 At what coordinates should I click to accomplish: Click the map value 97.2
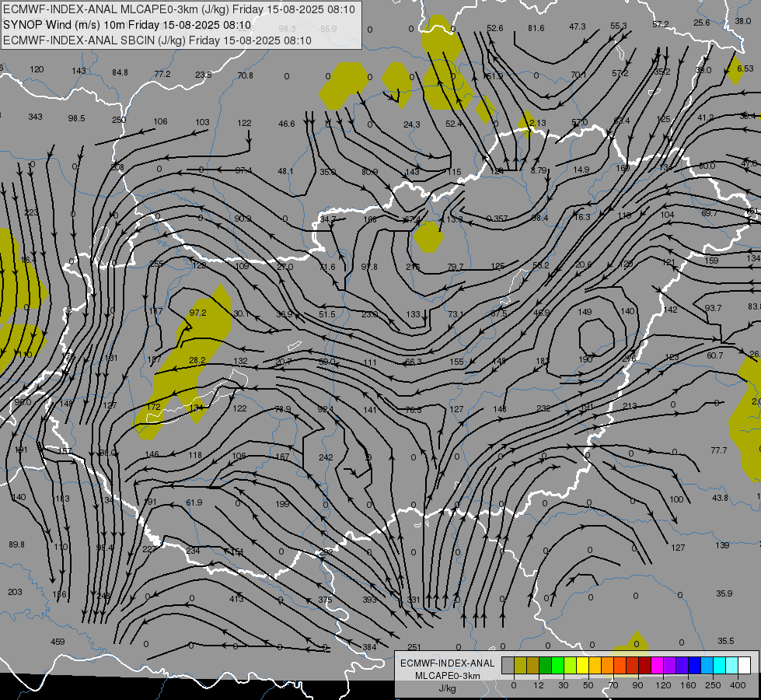[x=197, y=313]
